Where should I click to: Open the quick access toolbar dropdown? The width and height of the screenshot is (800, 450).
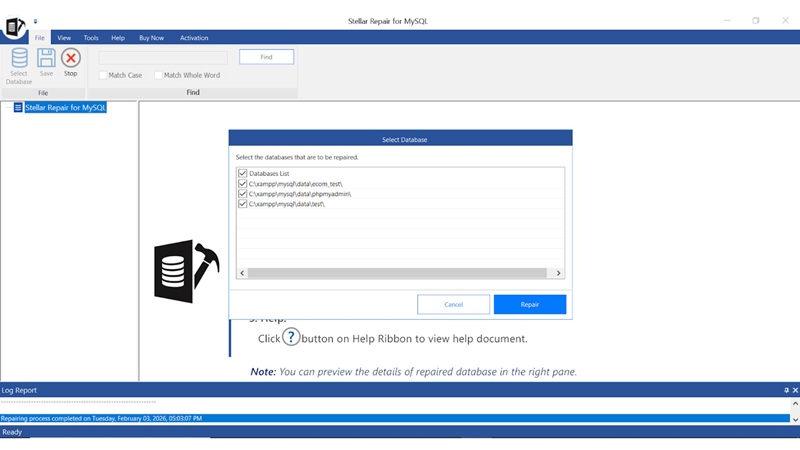35,20
